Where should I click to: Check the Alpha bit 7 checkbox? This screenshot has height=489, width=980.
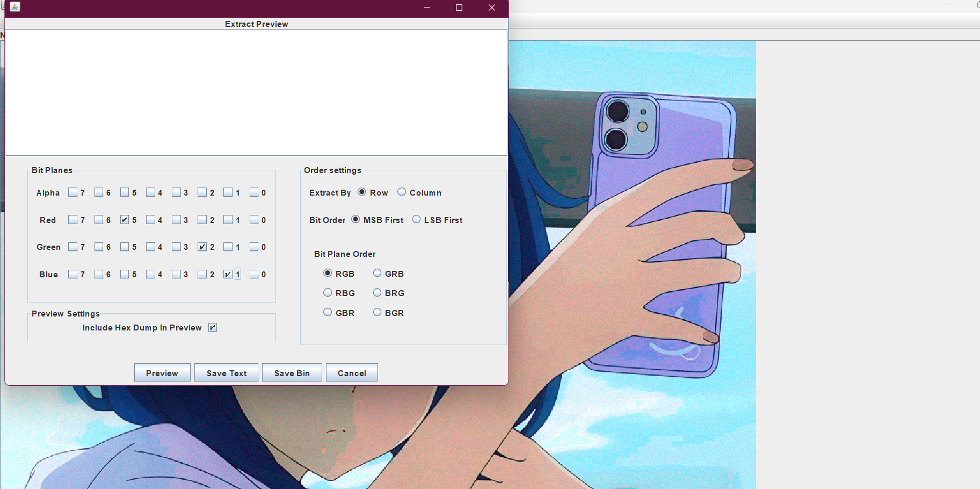[73, 192]
